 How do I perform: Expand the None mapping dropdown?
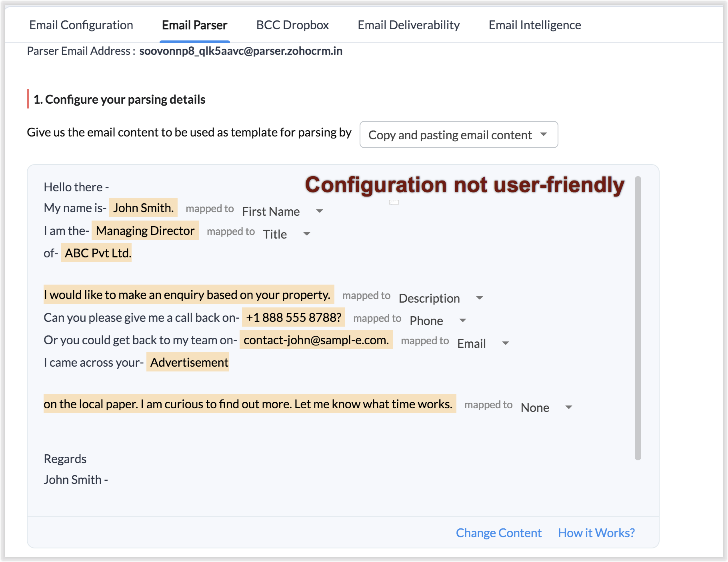click(x=546, y=407)
